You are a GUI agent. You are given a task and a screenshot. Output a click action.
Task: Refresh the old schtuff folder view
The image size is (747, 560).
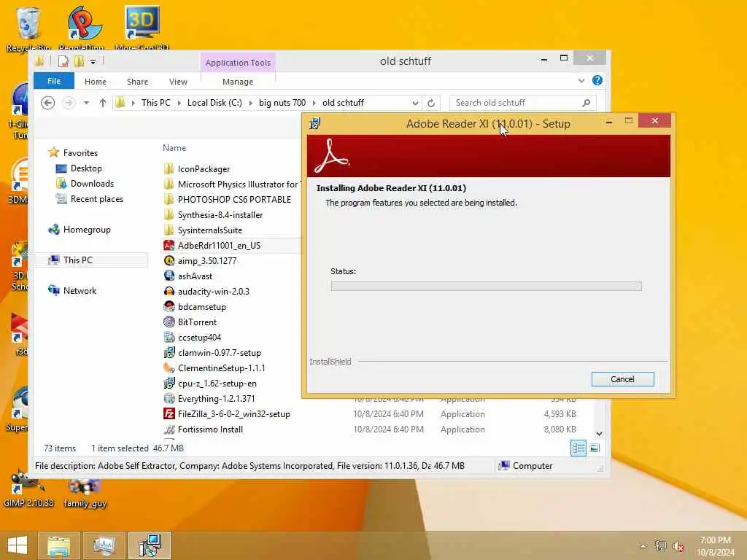pos(431,103)
